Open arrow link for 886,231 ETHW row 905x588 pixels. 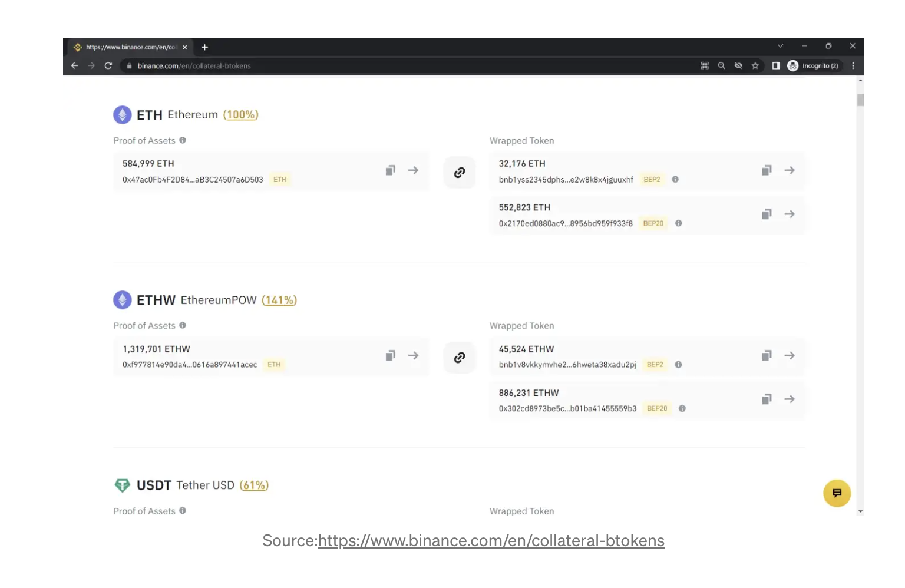click(x=790, y=399)
